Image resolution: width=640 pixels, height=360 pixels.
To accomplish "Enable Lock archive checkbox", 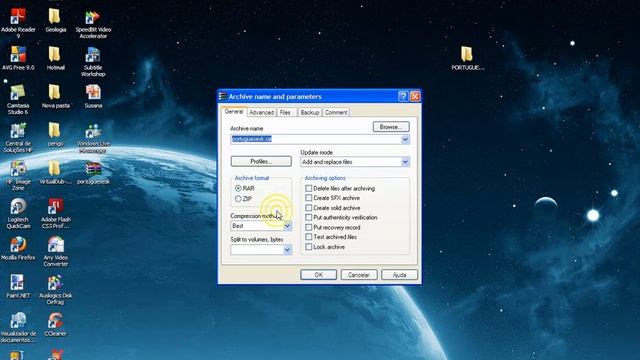I will (x=309, y=247).
